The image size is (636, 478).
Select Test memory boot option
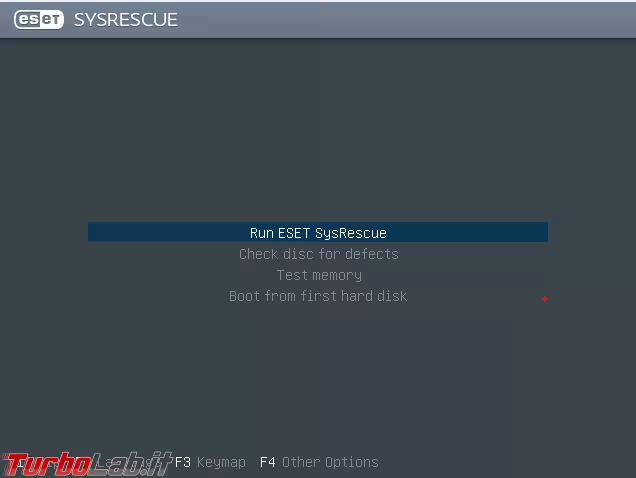[x=319, y=275]
